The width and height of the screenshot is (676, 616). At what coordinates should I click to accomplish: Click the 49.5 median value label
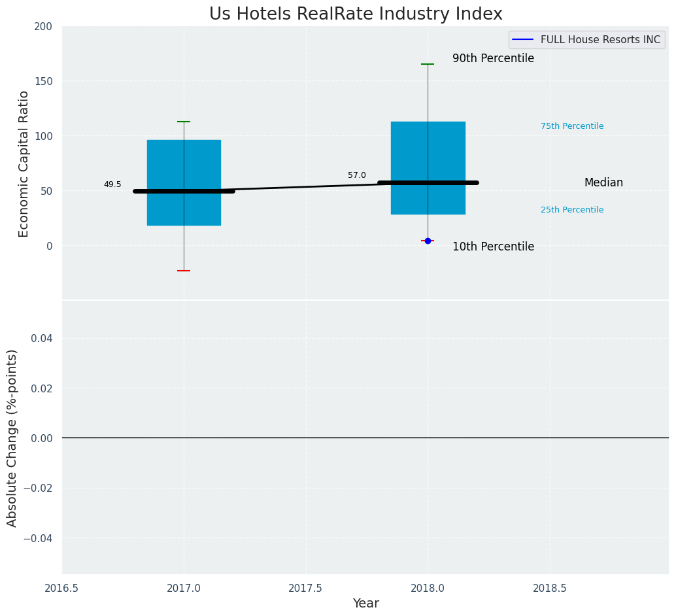(x=112, y=184)
